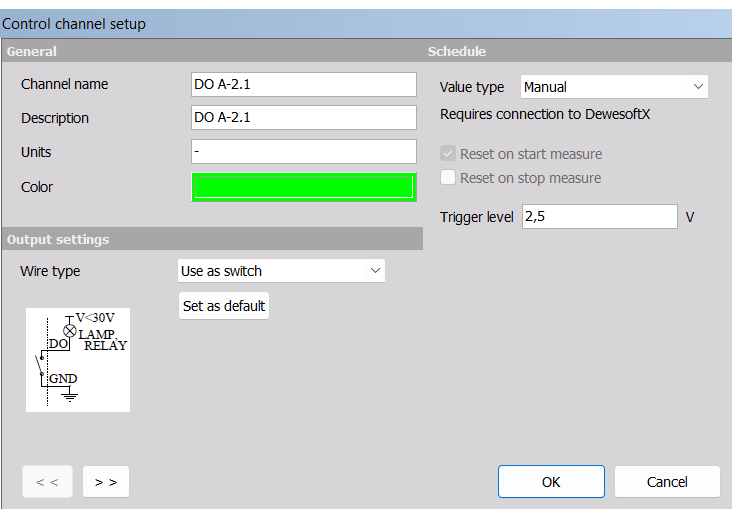Image resolution: width=732 pixels, height=509 pixels.
Task: Open the green Color swatch picker
Action: 303,187
